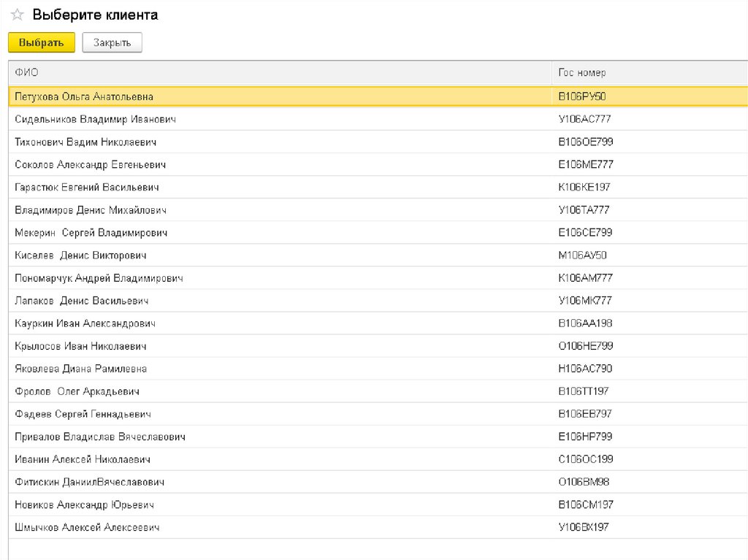Select client Сидельников Владимир Иванович
Image resolution: width=748 pixels, height=560 pixels.
(x=95, y=119)
